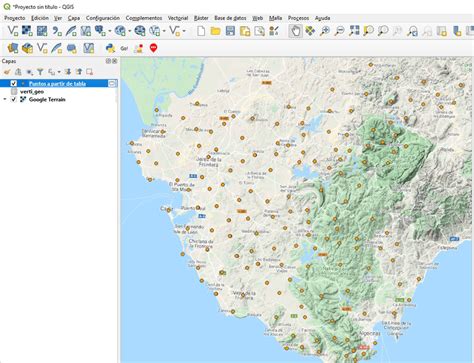Open dropdown arrow beside WFS layer icon
Image resolution: width=474 pixels, height=363 pixels.
[164, 31]
